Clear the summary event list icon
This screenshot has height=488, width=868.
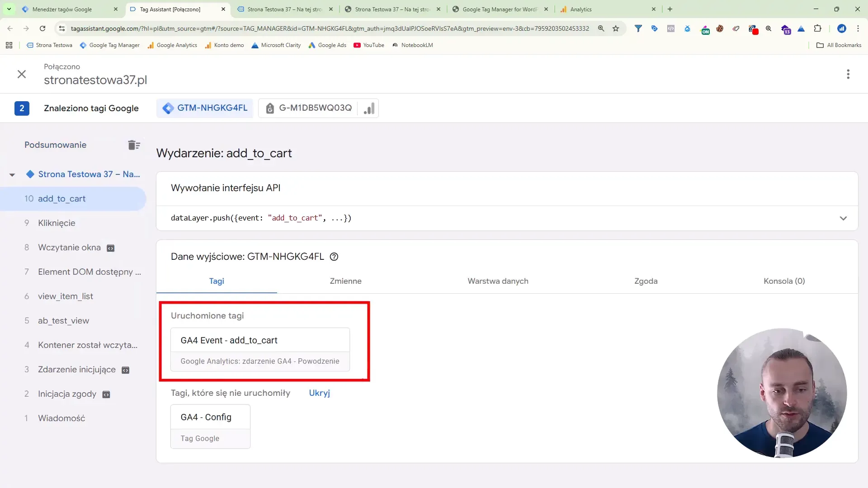tap(134, 145)
